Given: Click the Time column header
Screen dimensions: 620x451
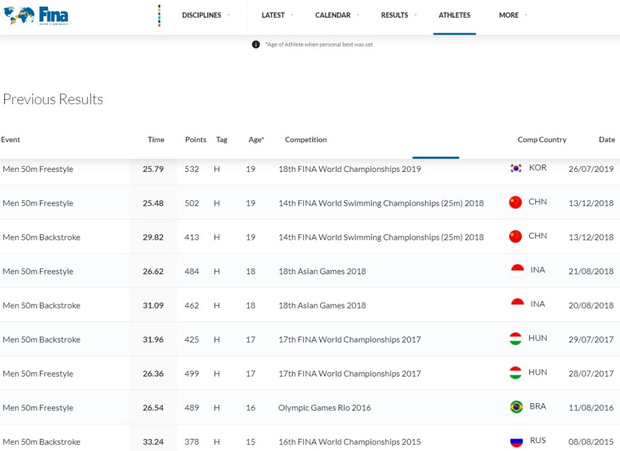Looking at the screenshot, I should [156, 140].
